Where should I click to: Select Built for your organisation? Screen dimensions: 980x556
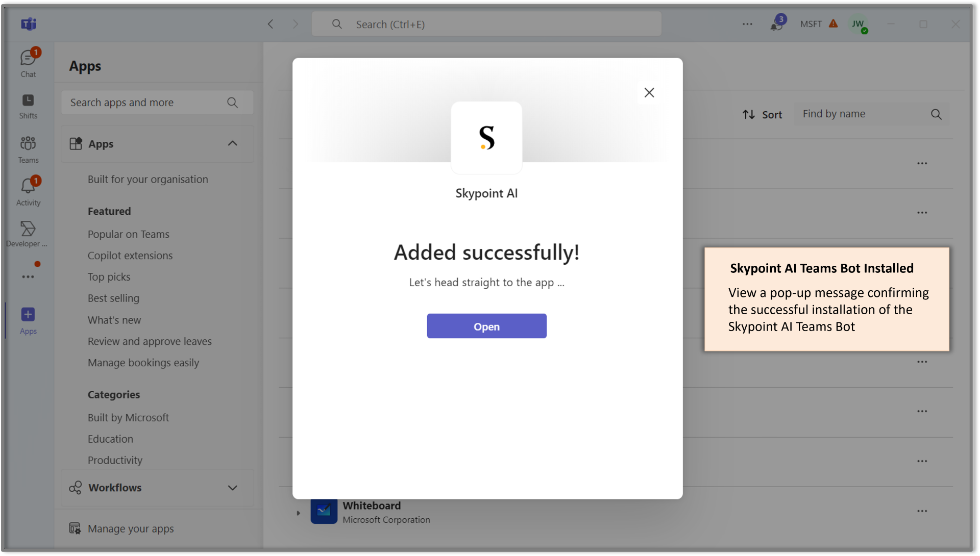point(148,178)
